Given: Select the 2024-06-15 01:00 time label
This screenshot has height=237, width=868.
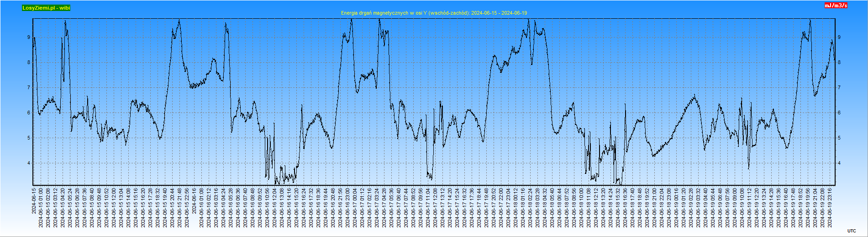Looking at the screenshot, I should tap(41, 207).
